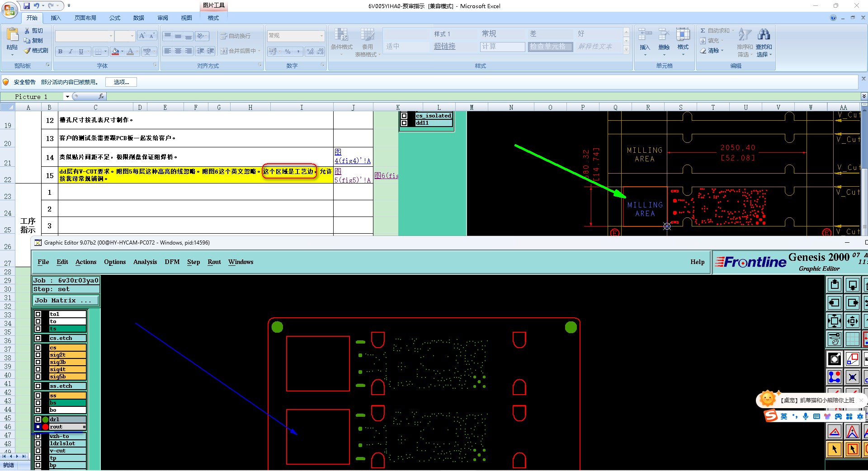Viewport: 868px width, 471px height.
Task: Click the pan down icon in Genesis toolbar
Action: [853, 285]
